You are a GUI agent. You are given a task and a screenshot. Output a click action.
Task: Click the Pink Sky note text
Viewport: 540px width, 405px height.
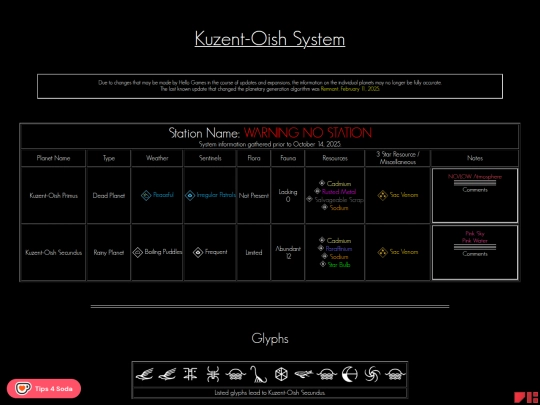click(x=475, y=233)
